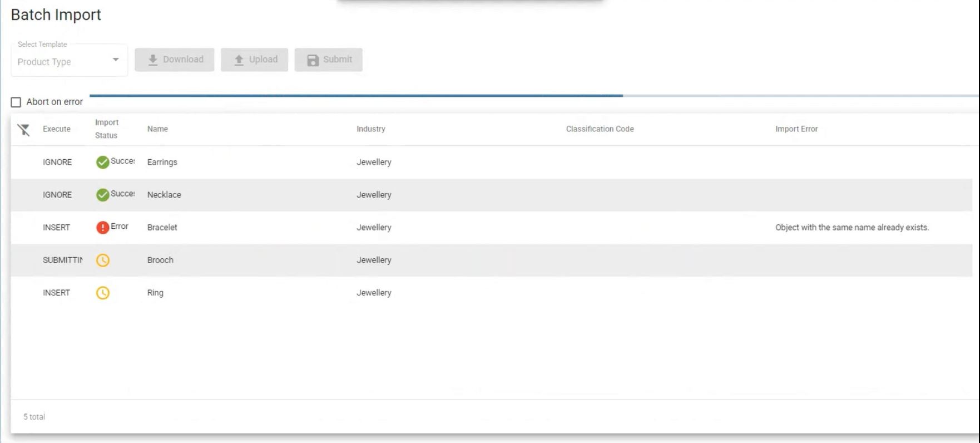Click the green success icon for Necklace
The height and width of the screenshot is (443, 980).
point(102,195)
